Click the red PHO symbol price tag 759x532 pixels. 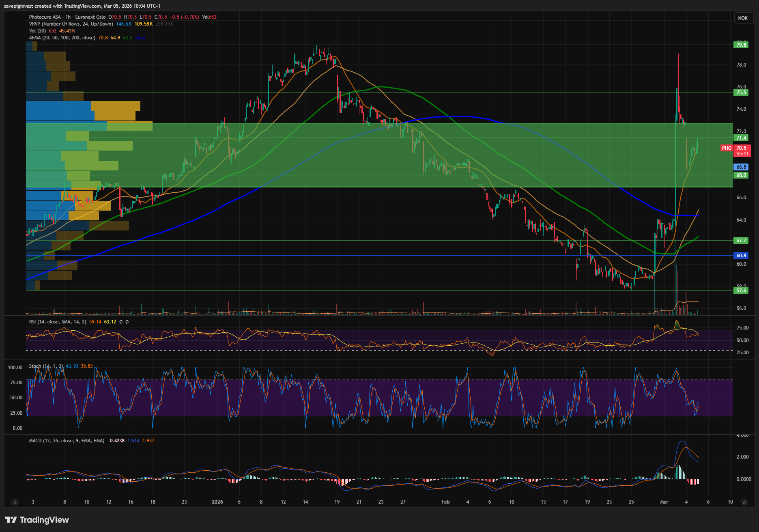(x=727, y=148)
